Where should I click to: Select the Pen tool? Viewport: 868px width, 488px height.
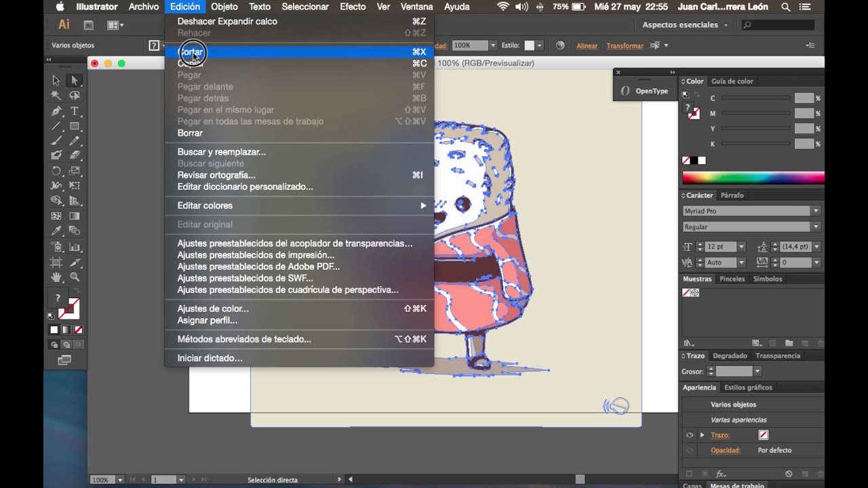coord(56,111)
